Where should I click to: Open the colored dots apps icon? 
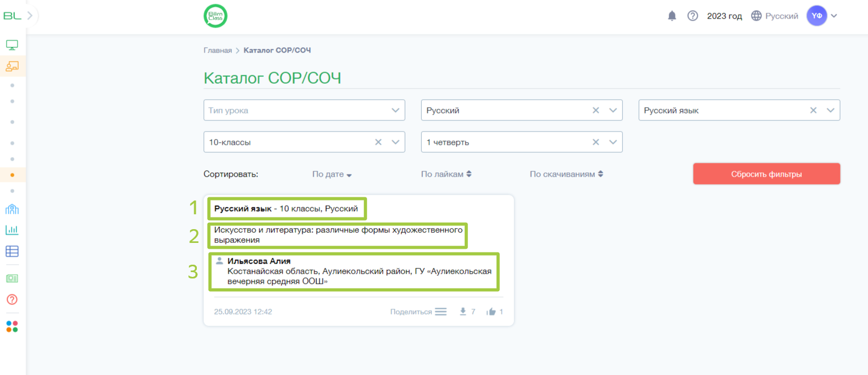[12, 327]
